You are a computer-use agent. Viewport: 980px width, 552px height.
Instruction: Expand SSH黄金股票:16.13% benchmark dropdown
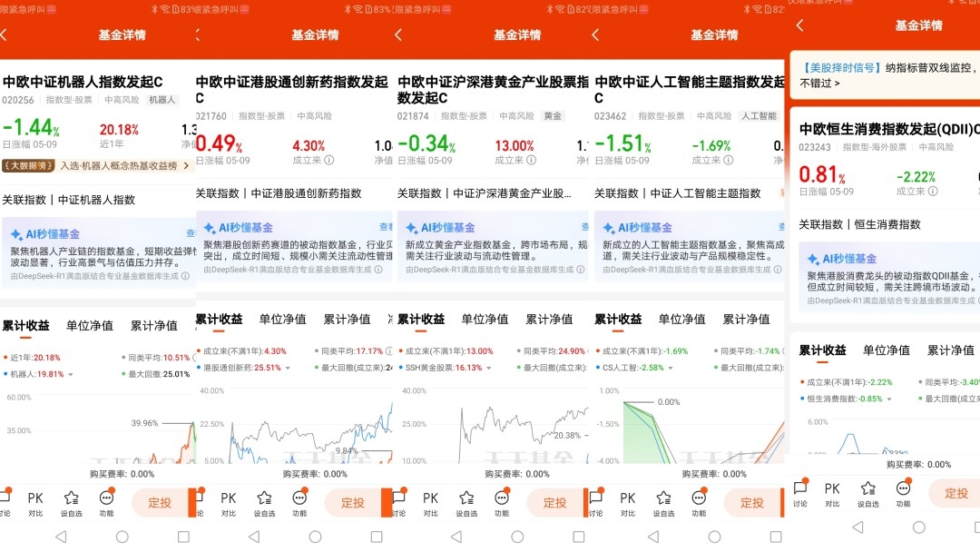point(489,369)
